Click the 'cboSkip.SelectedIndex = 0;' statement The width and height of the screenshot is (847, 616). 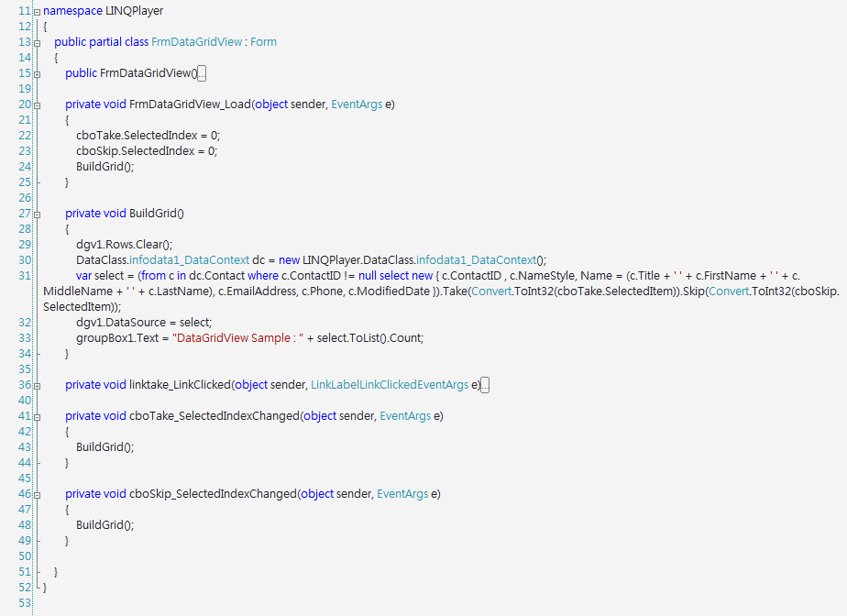pos(147,150)
